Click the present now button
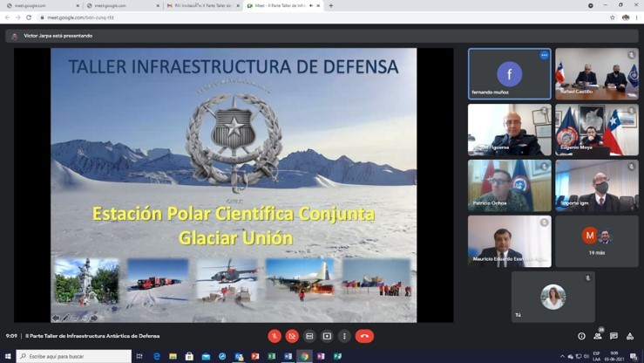 [x=327, y=336]
